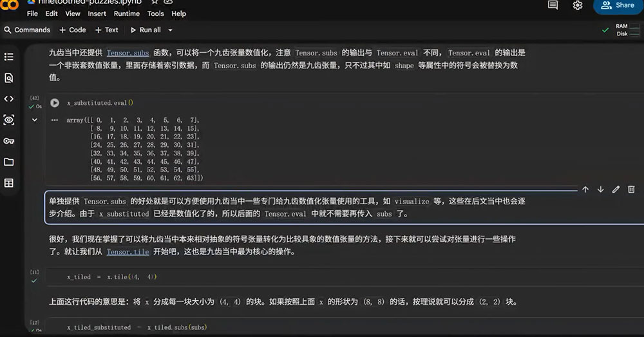644x337 pixels.
Task: Run the x_substituted.eval() cell
Action: point(55,102)
